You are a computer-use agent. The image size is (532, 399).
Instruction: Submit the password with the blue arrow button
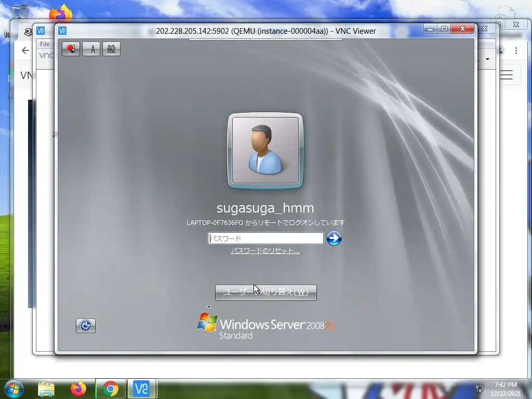(334, 238)
